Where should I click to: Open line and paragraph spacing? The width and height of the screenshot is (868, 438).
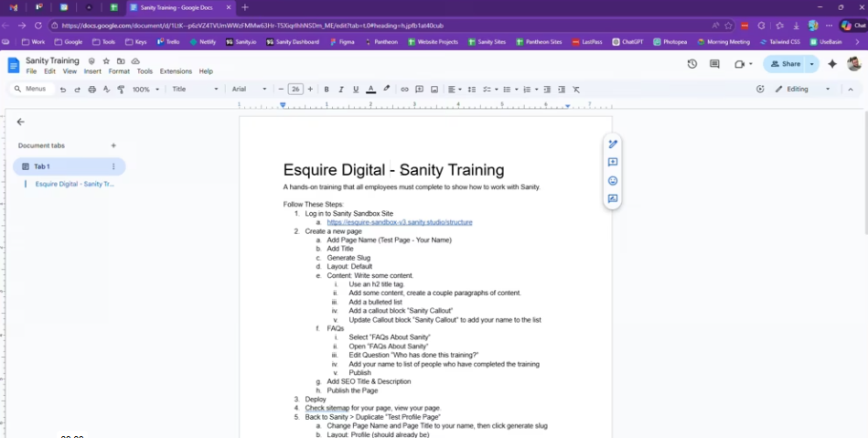tap(472, 89)
